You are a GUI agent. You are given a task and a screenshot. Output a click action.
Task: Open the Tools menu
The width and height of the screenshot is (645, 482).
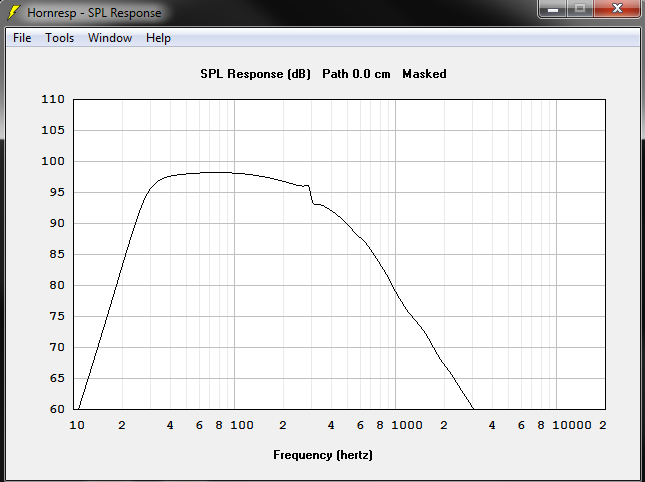[x=60, y=38]
